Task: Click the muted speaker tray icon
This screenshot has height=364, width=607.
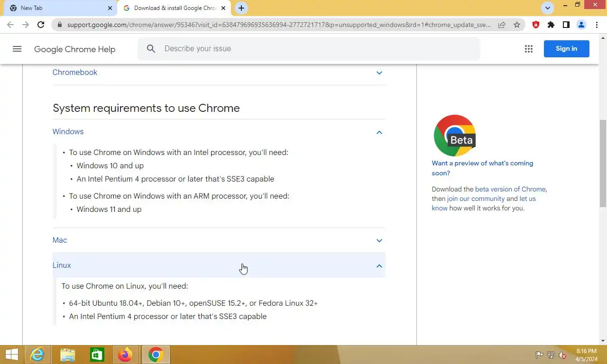Action: coord(563,355)
